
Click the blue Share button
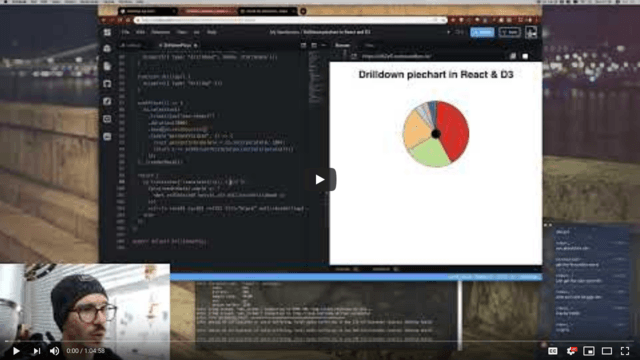[482, 32]
